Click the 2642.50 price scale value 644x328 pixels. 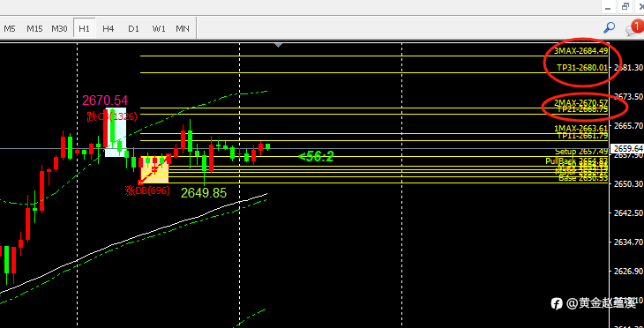pyautogui.click(x=628, y=212)
